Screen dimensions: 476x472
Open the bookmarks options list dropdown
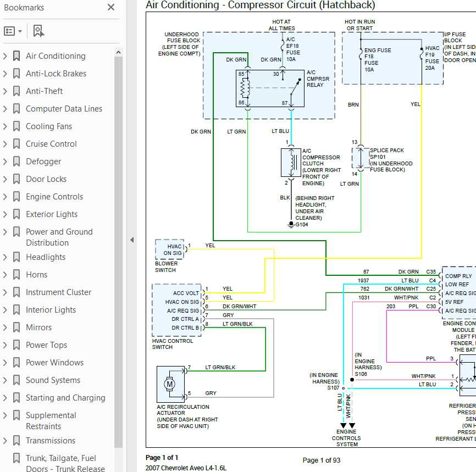coord(13,31)
